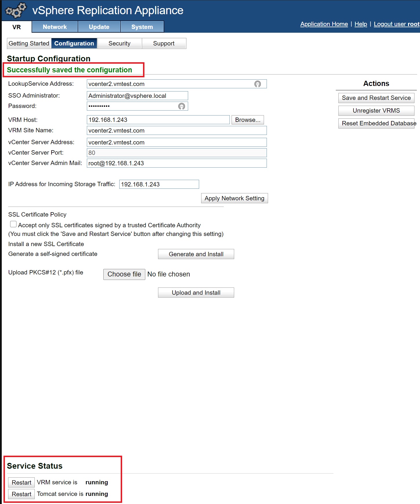Focus the Password input field
Screen dimensions: 420x504
click(x=137, y=106)
